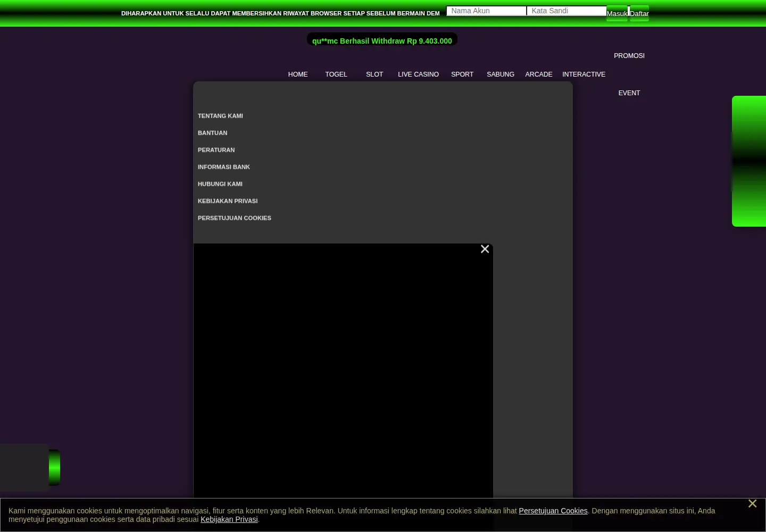Image resolution: width=766 pixels, height=532 pixels.
Task: Click the Daftar register button
Action: pos(639,13)
